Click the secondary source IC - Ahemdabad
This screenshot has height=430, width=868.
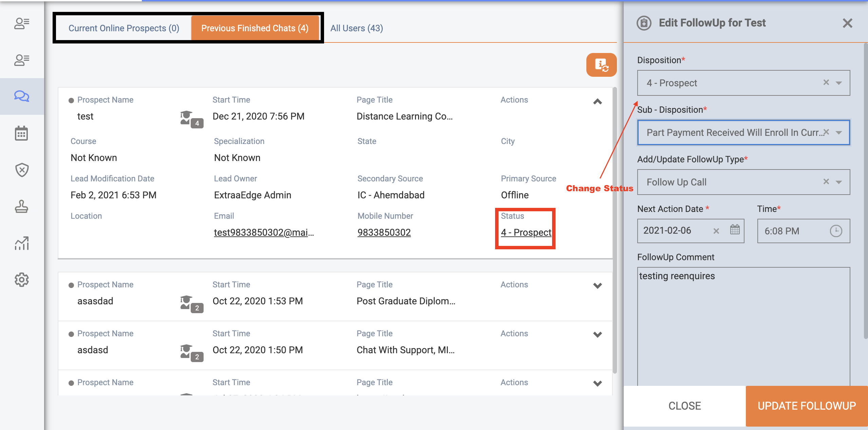(391, 195)
